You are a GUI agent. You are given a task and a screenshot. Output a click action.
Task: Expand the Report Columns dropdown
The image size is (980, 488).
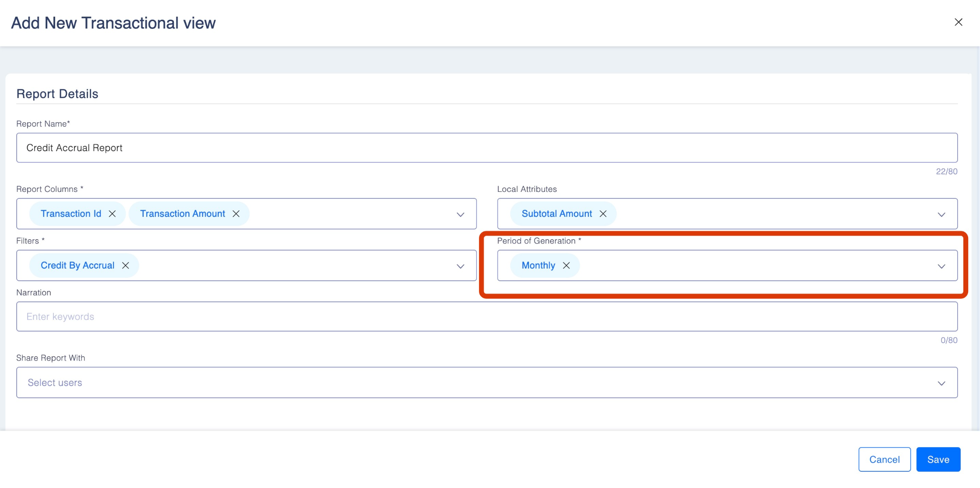460,214
